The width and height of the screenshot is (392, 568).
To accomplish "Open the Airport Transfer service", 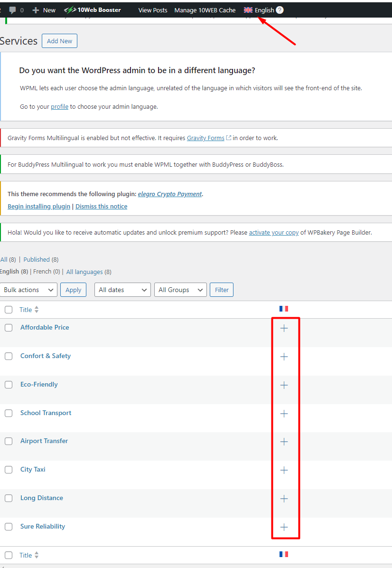I will 44,441.
